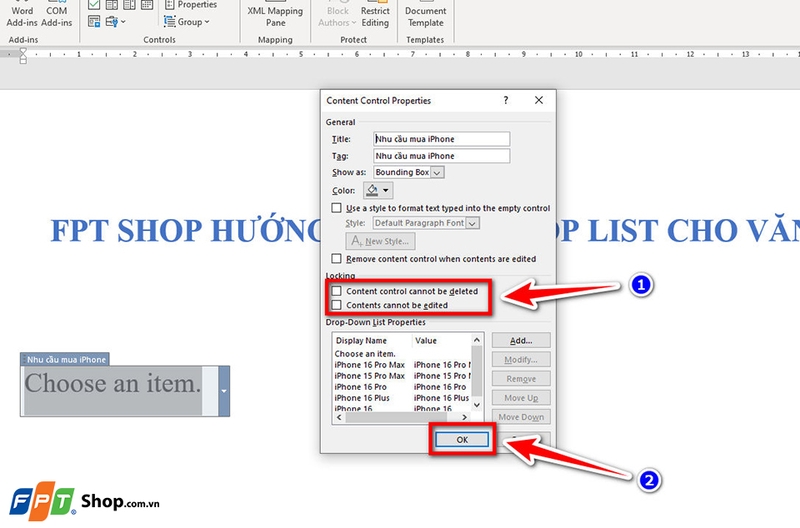The image size is (800, 528).
Task: Click the list's down scroll arrow
Action: tap(477, 405)
